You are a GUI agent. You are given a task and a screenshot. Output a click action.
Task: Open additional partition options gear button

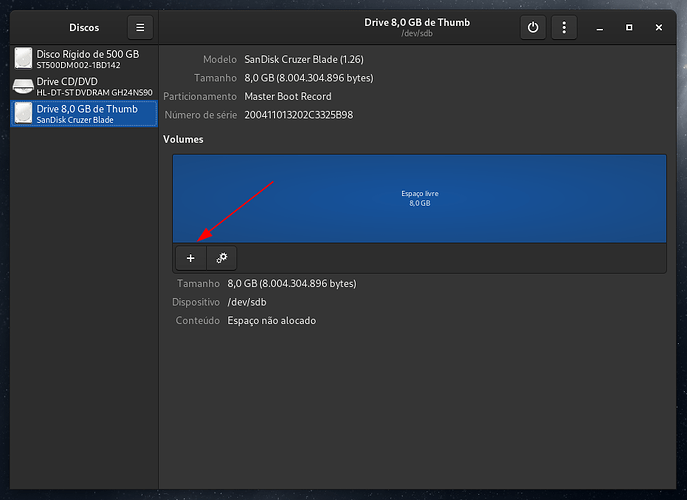[x=222, y=258]
